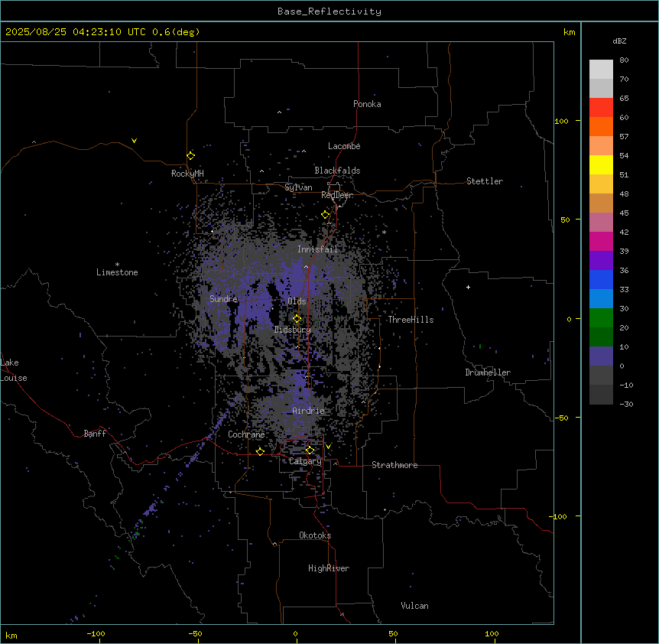Click the yellow marker south of Cochrane
Screen dimensions: 659x644
[x=260, y=451]
